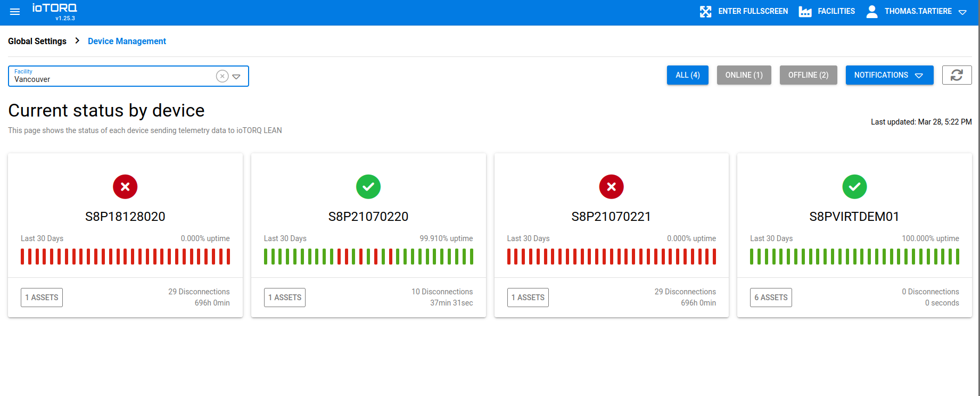This screenshot has width=980, height=396.
Task: Click the user profile avatar icon
Action: pyautogui.click(x=872, y=11)
